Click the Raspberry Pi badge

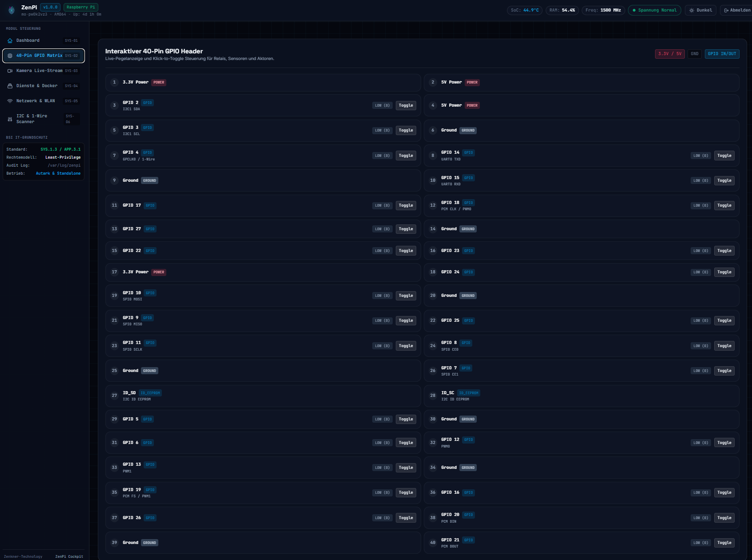(x=81, y=7)
